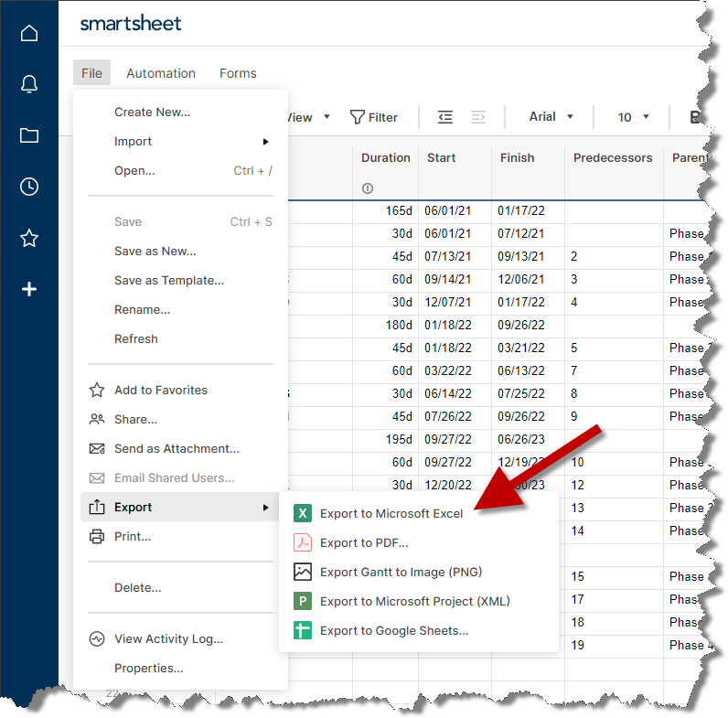Open the Home icon in sidebar
This screenshot has height=718, width=728.
(29, 33)
